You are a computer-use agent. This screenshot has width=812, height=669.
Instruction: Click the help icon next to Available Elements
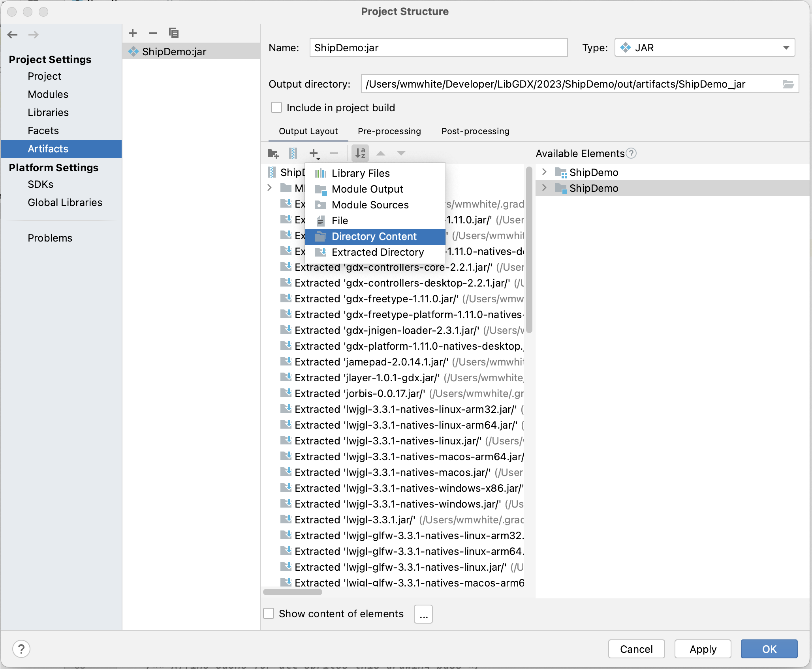click(x=632, y=153)
